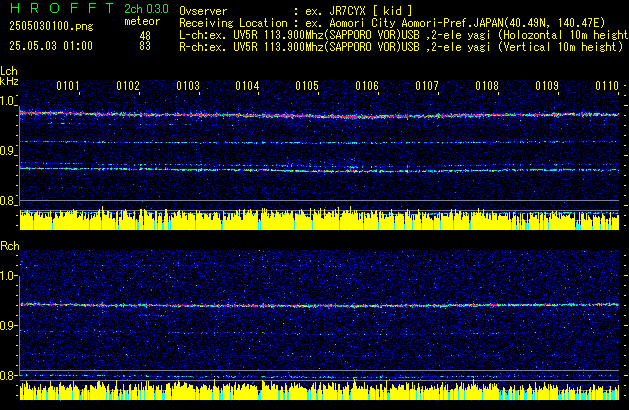Click the 0105 time marker
Viewport: 629px width, 410px height.
tap(307, 86)
